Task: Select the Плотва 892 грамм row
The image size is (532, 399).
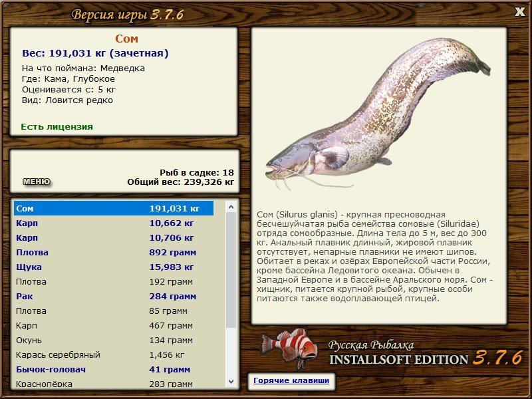Action: 114,252
